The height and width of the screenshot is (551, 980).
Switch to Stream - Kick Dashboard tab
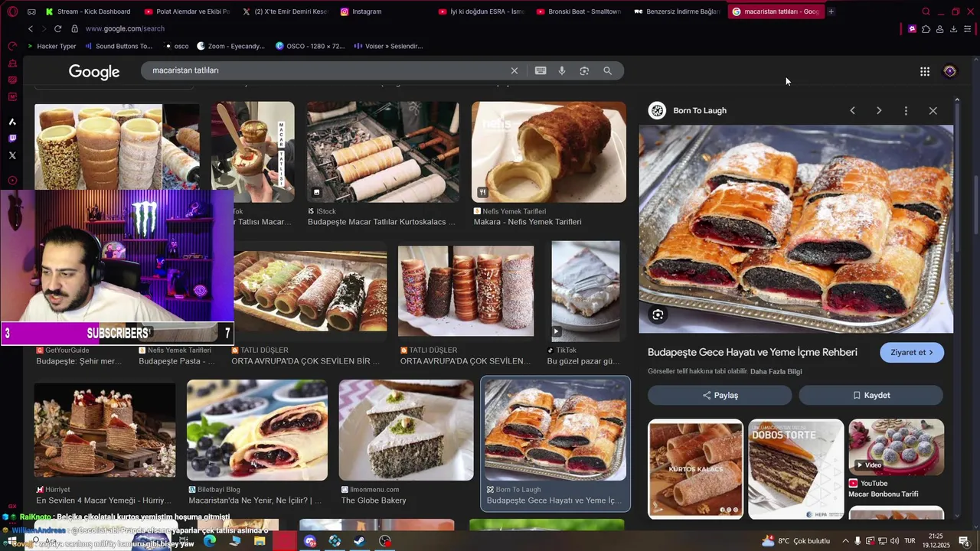[x=88, y=11]
